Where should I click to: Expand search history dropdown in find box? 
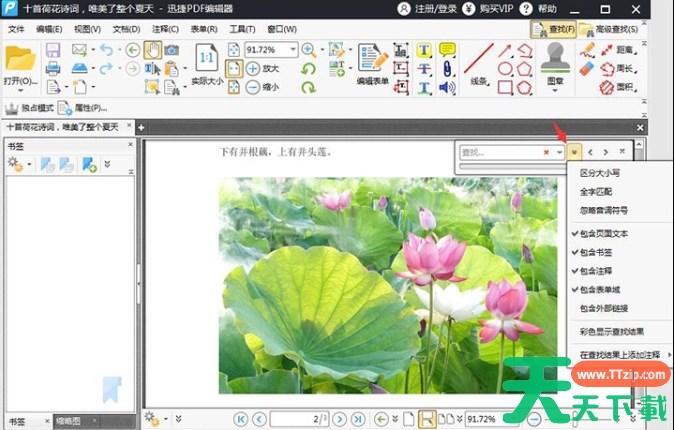coord(559,152)
